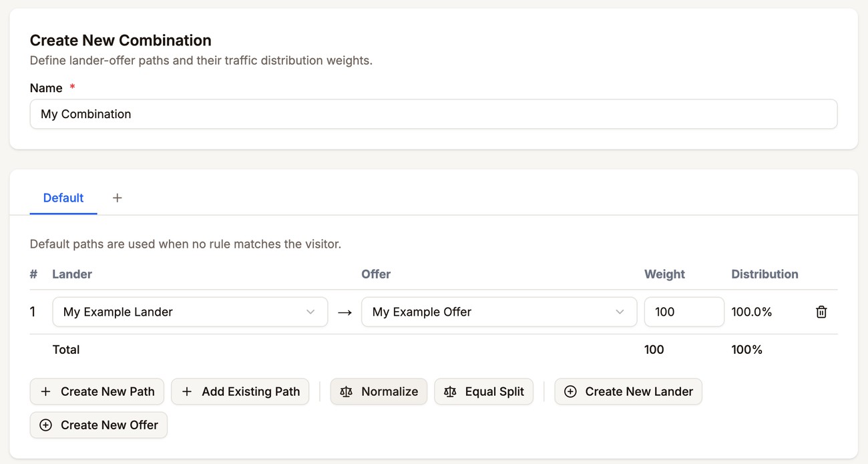Click the Create New Combination heading
868x464 pixels.
pyautogui.click(x=121, y=40)
